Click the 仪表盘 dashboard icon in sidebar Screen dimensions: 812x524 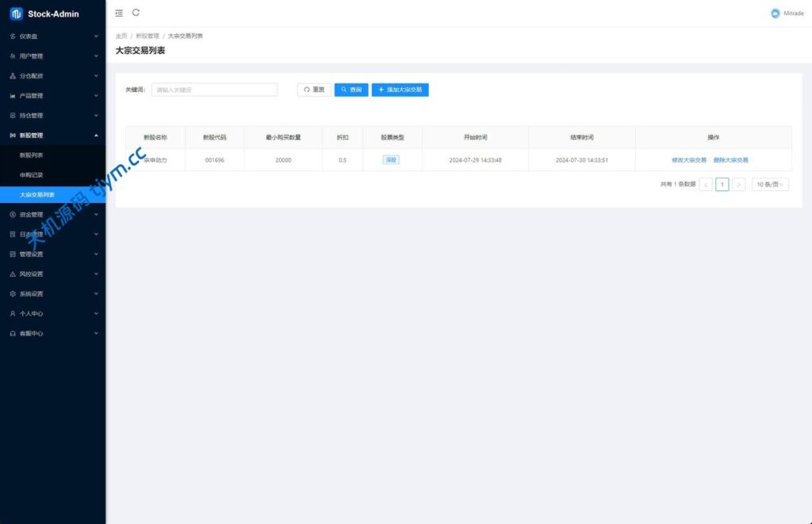[x=13, y=36]
